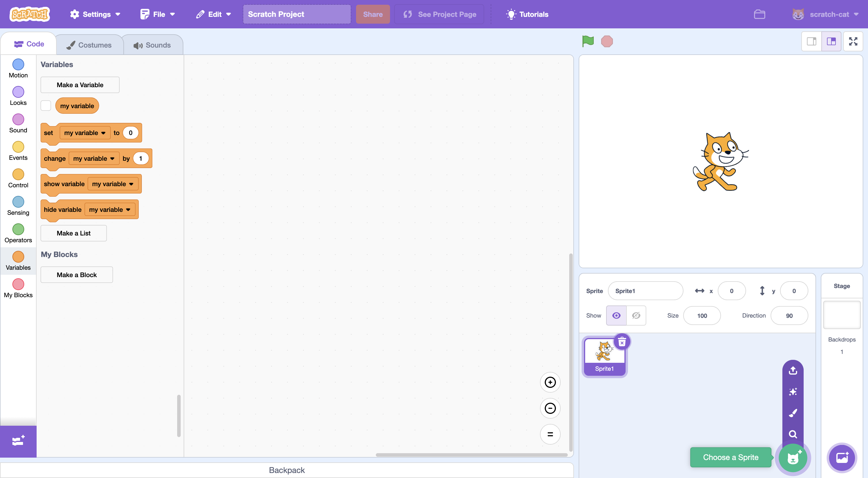Click the Make a Variable button
The height and width of the screenshot is (478, 868).
(x=79, y=84)
